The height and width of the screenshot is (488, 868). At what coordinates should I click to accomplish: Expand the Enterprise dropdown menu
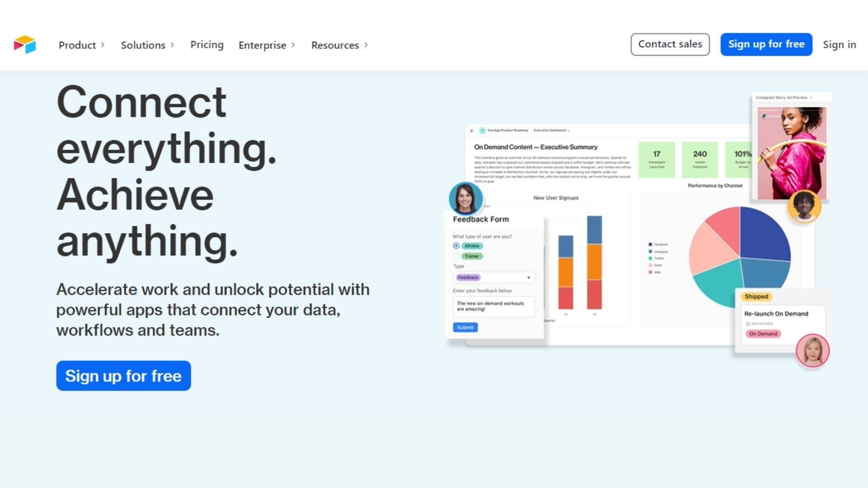[267, 45]
